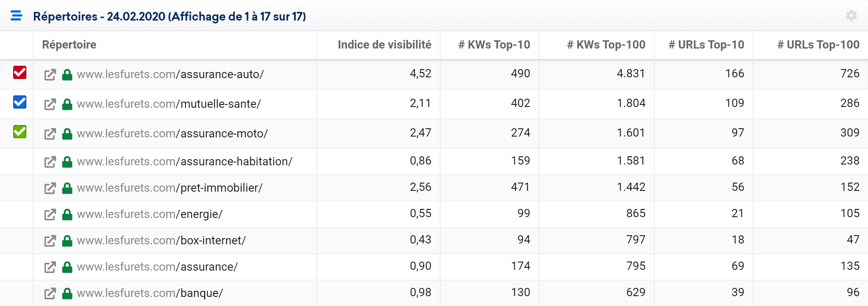The height and width of the screenshot is (306, 868).
Task: Open the www.lesfurets.com/assurance/ directory link
Action: 157,267
